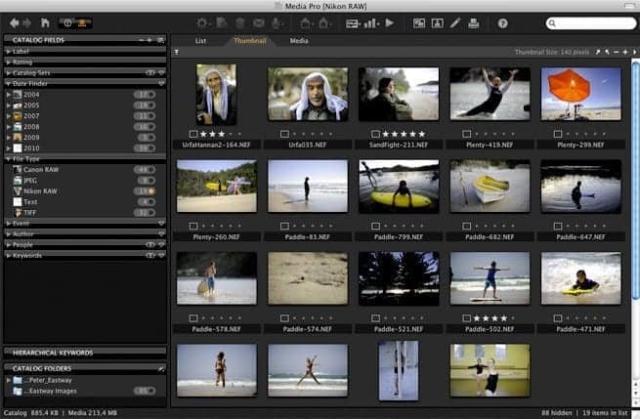Open the Eastway Images catalog folder
Image resolution: width=640 pixels, height=419 pixels.
click(50, 390)
